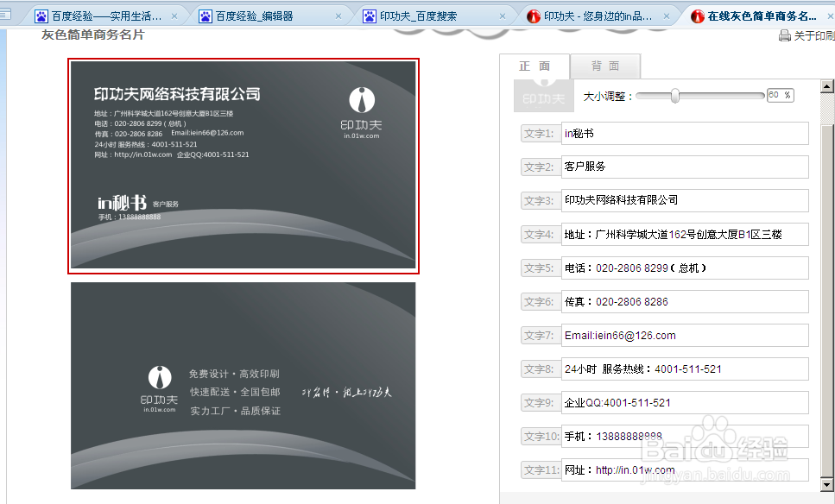
Task: Click the 大小调整 size slider handle
Action: coord(674,96)
